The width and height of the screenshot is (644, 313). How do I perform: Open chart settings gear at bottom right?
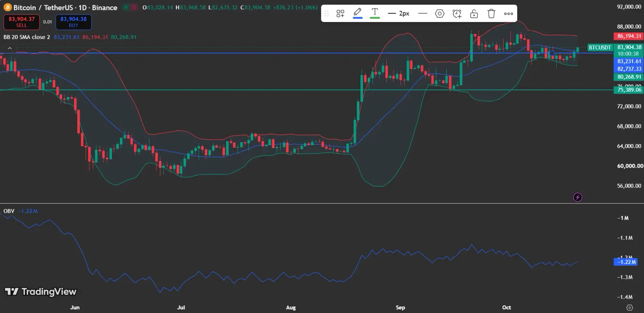click(x=630, y=307)
